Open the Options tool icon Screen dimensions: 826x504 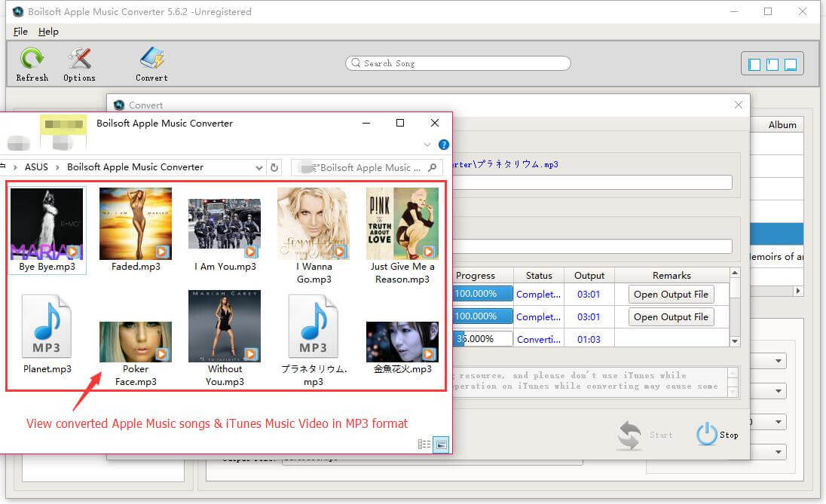pos(80,59)
